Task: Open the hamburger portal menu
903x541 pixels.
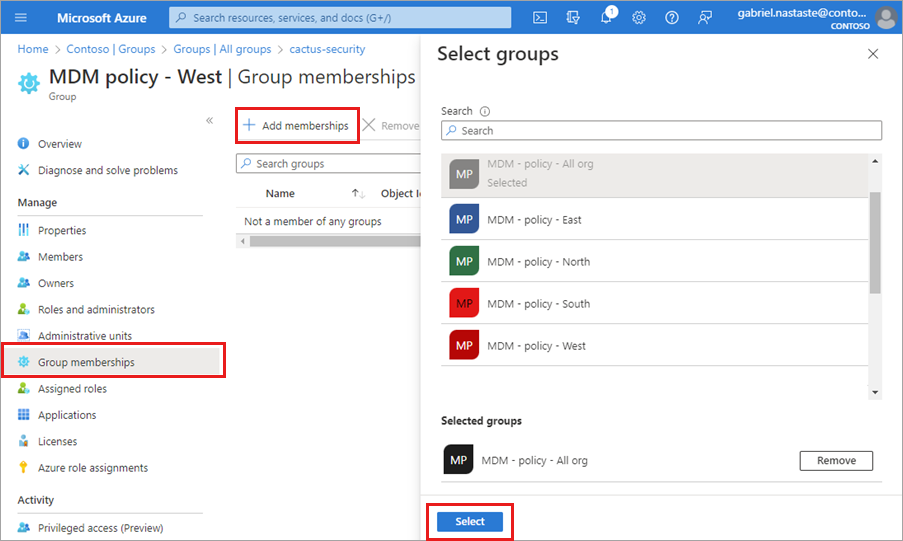Action: 21,18
